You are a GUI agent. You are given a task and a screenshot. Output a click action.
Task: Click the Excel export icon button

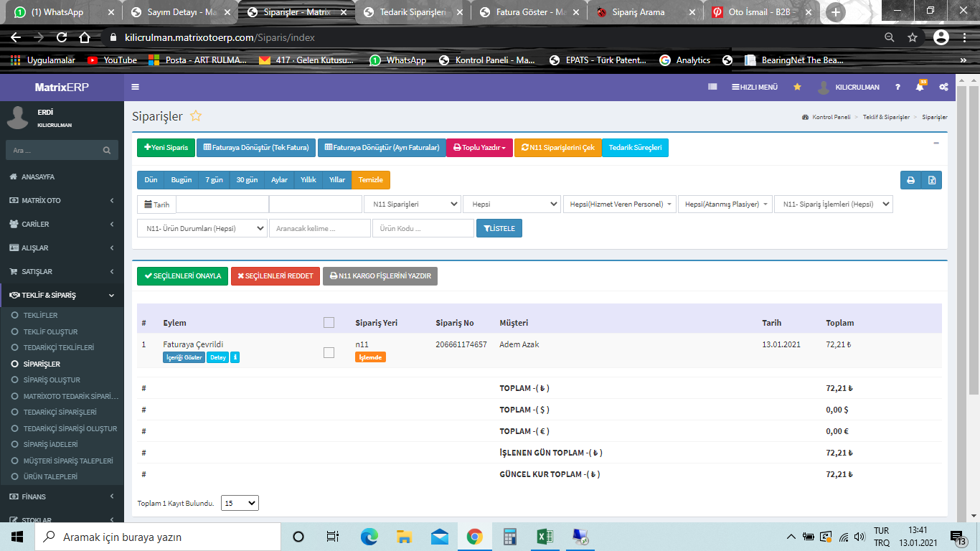pyautogui.click(x=931, y=180)
